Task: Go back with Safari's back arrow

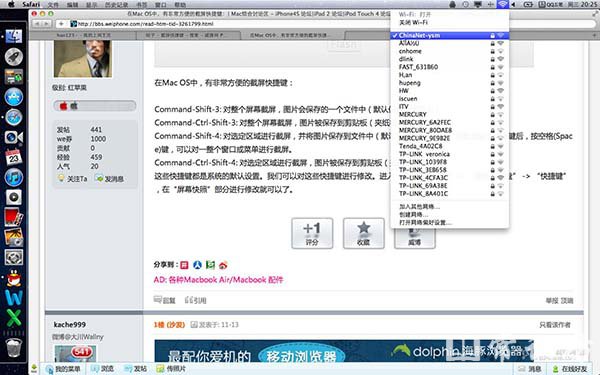Action: point(38,24)
